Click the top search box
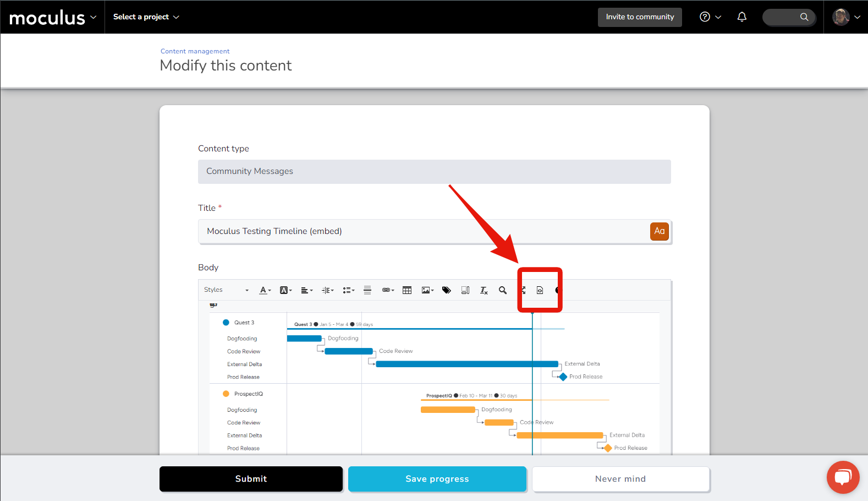Viewport: 868px width, 501px height. click(x=789, y=17)
